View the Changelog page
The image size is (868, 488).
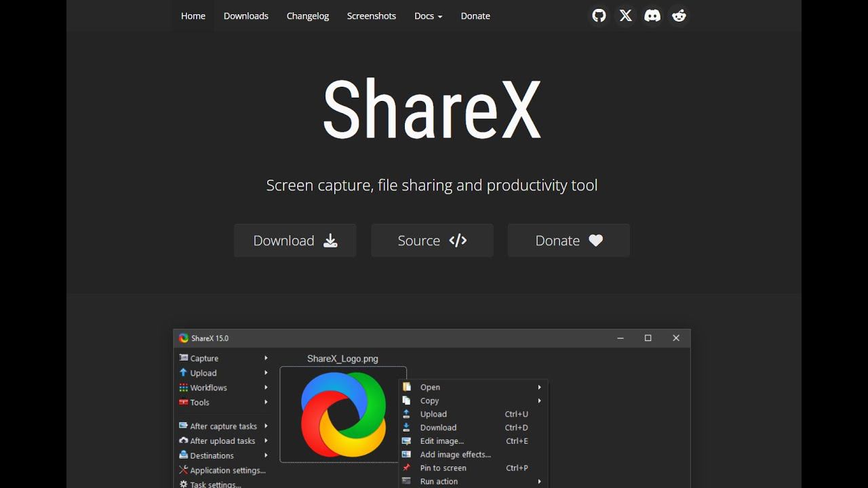pyautogui.click(x=308, y=16)
